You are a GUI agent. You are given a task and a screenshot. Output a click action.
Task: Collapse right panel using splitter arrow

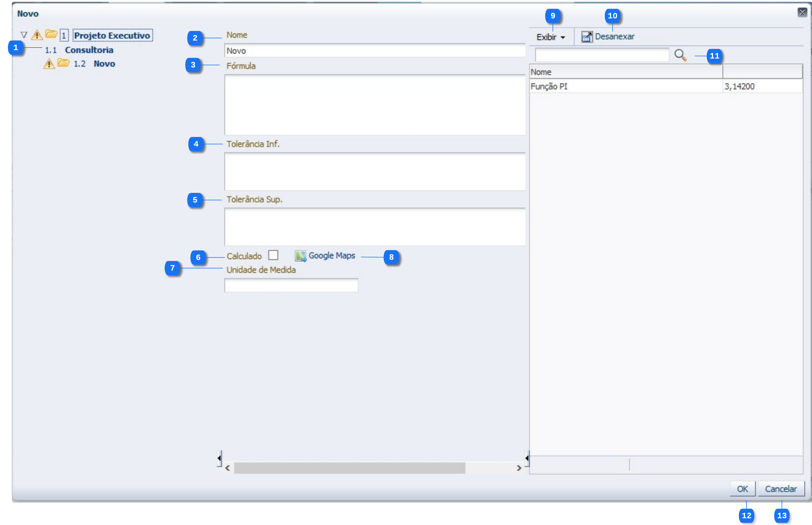(527, 458)
